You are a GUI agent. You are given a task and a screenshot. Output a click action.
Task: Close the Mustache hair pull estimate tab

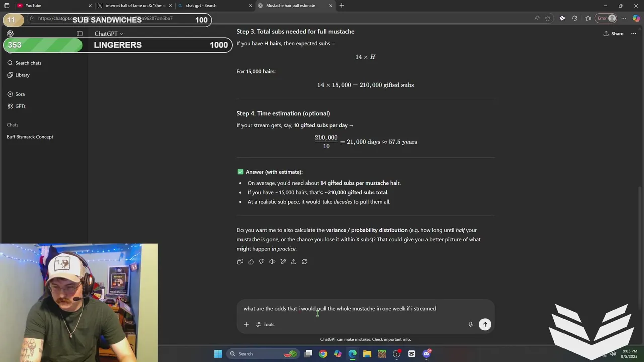point(331,6)
